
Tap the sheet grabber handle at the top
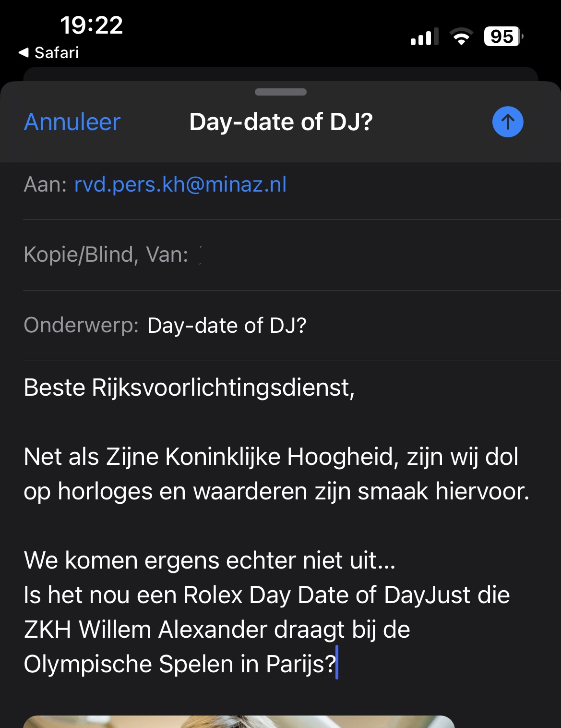(x=281, y=92)
